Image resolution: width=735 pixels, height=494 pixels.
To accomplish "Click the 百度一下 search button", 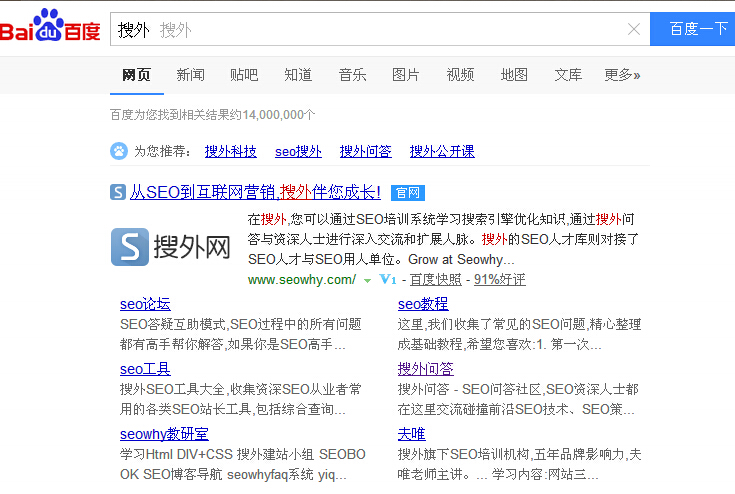I will click(x=693, y=29).
